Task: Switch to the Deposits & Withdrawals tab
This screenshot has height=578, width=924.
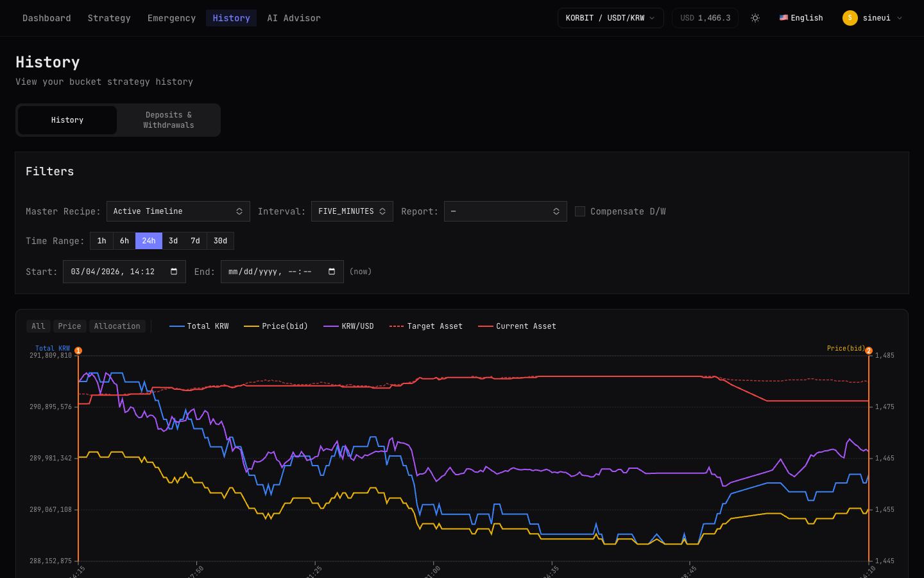Action: coord(168,120)
